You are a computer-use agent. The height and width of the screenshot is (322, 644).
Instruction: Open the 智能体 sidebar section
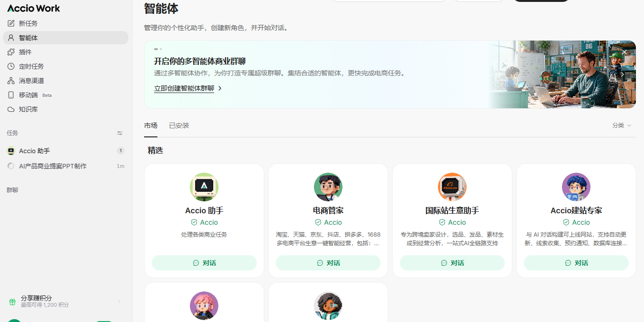(x=65, y=38)
